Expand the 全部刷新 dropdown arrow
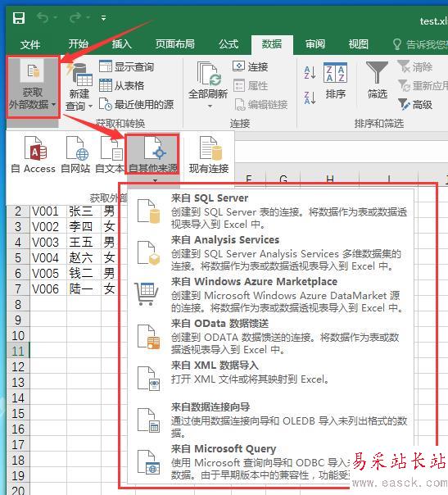Screen dimensions: 448x495 pyautogui.click(x=210, y=107)
